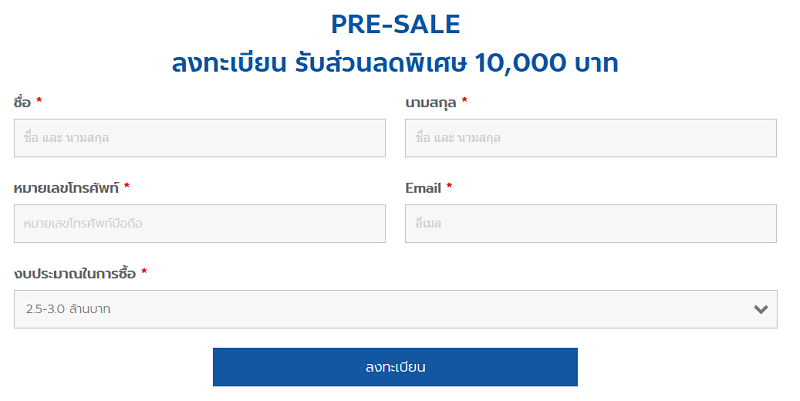The image size is (800, 401).
Task: Click the chevron arrow in budget dropdown
Action: (x=760, y=309)
